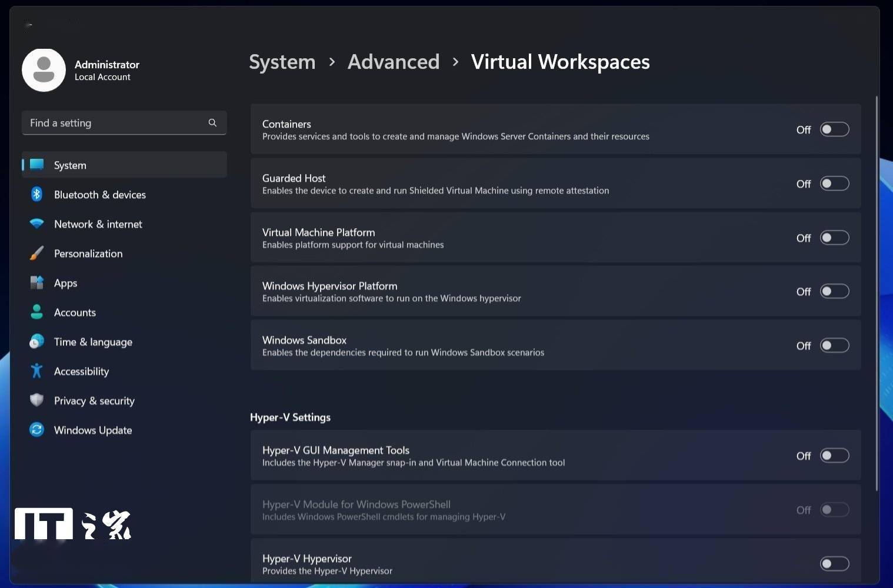Click the Administrator account name
The width and height of the screenshot is (893, 588).
pyautogui.click(x=107, y=64)
